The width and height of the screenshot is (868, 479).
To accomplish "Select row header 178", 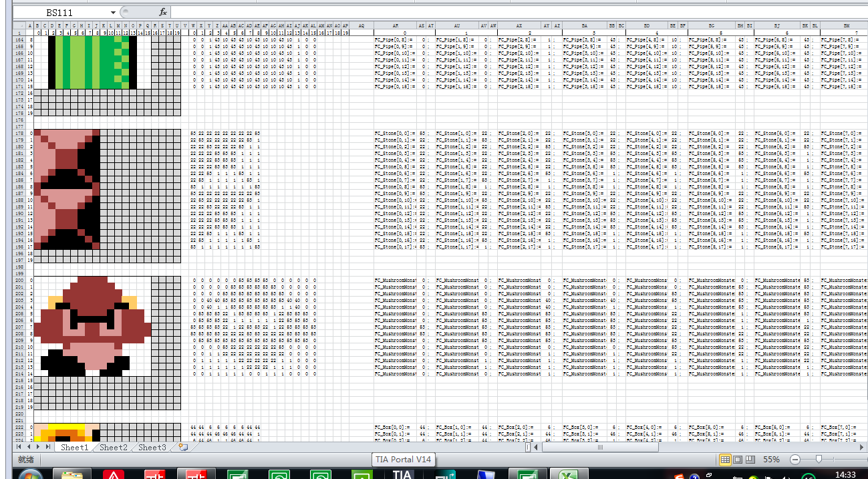I will tap(19, 134).
